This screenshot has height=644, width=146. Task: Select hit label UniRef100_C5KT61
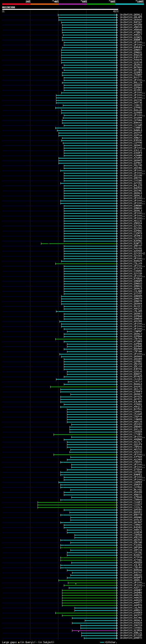131,339
